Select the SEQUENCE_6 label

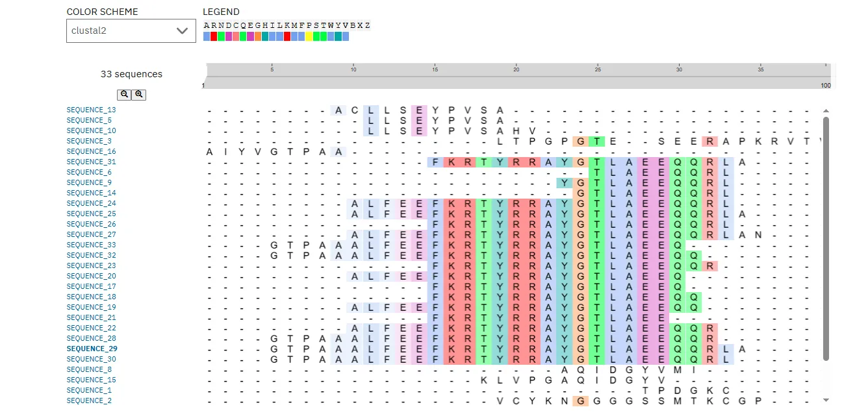[x=89, y=172]
